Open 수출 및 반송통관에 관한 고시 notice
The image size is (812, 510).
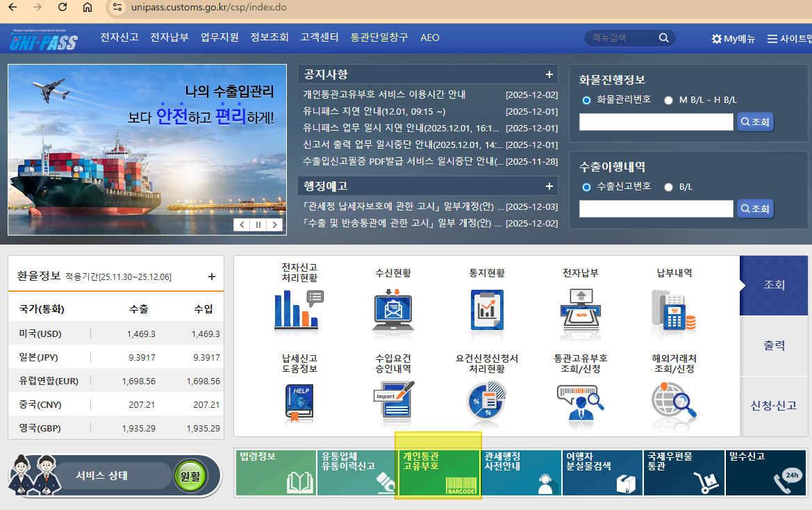402,223
